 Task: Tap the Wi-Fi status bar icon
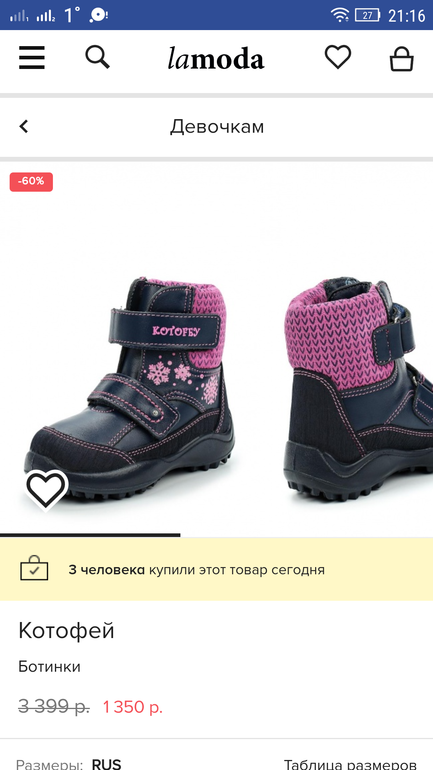coord(339,15)
